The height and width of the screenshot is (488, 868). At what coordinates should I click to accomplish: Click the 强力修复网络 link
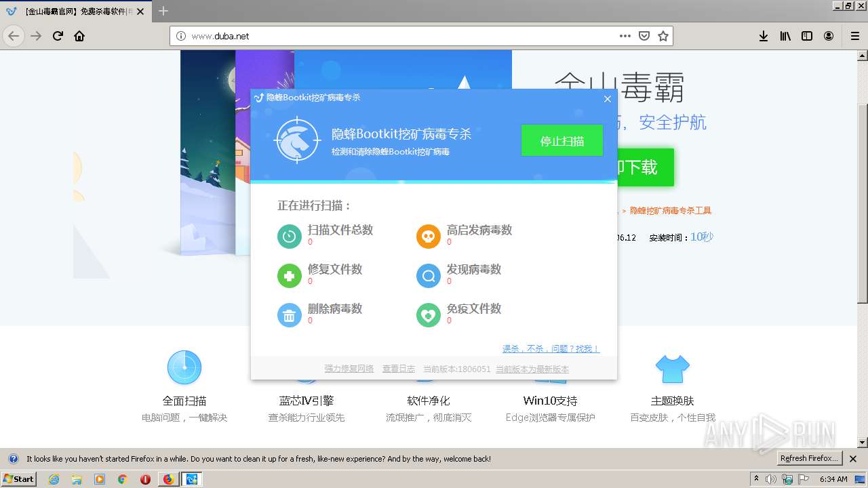click(349, 369)
